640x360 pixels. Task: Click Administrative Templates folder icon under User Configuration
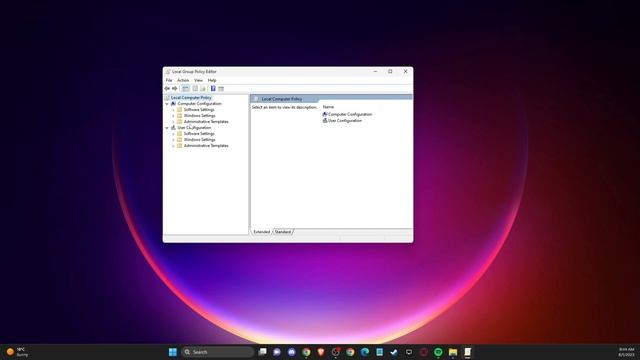point(180,145)
